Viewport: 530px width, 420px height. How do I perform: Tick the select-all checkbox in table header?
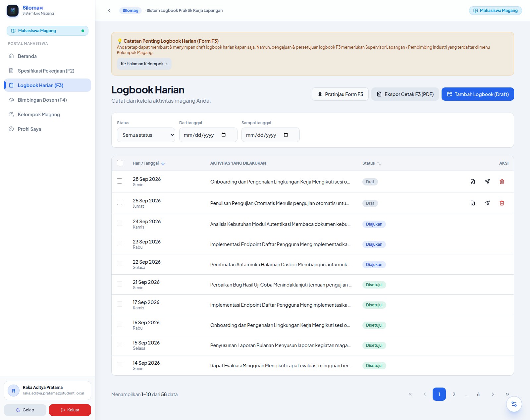(120, 163)
